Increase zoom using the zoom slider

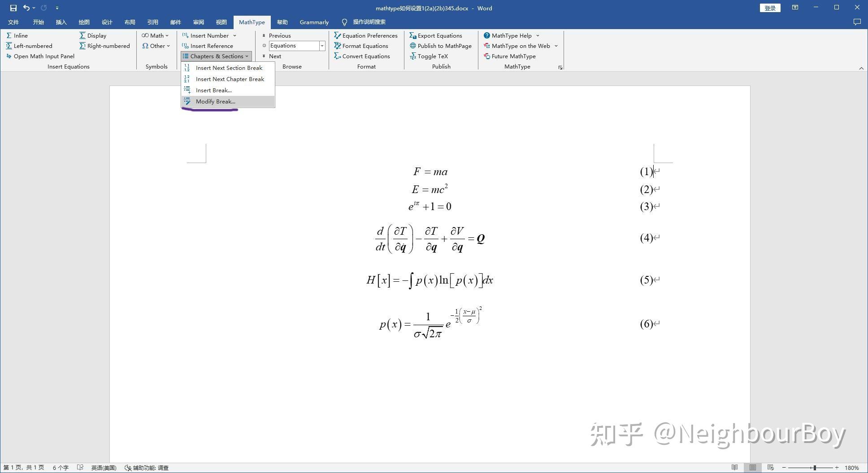tap(837, 468)
